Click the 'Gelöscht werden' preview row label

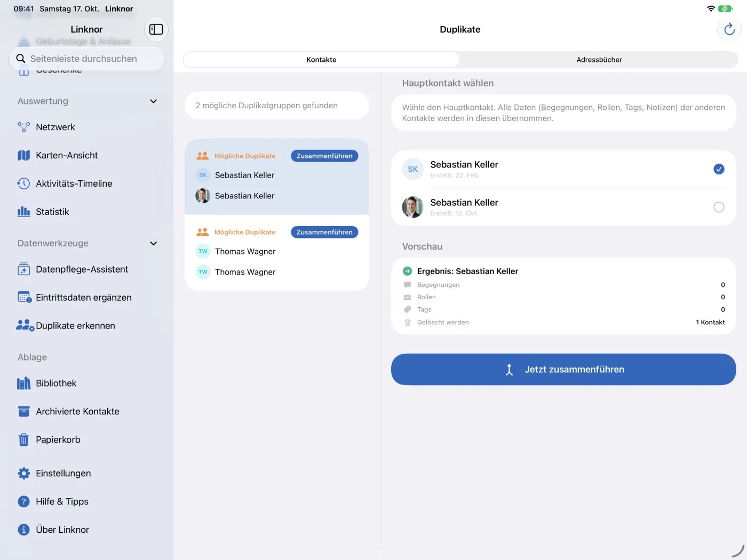(443, 322)
